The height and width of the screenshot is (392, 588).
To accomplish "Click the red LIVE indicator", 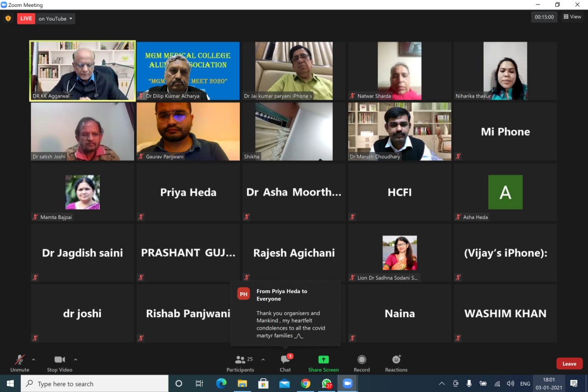I will 26,18.
